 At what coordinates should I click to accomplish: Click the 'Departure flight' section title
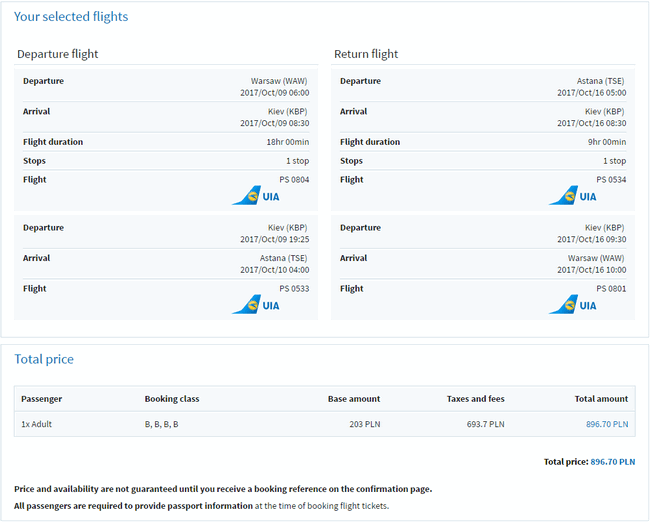(x=58, y=54)
